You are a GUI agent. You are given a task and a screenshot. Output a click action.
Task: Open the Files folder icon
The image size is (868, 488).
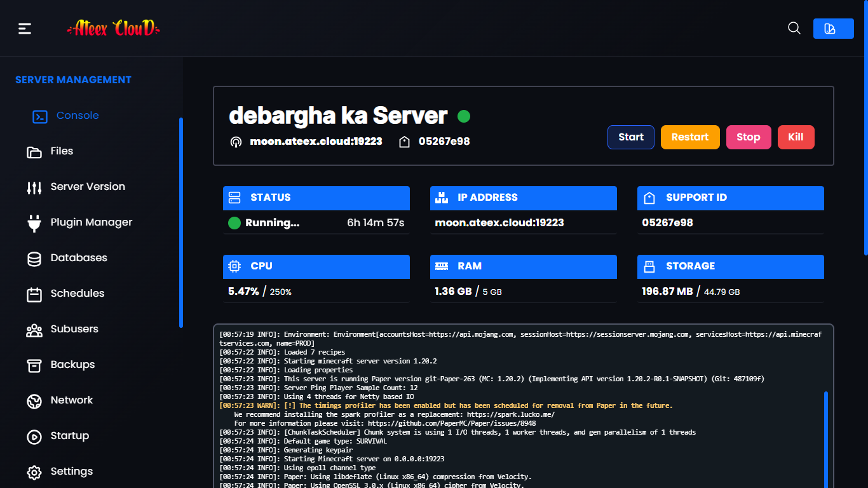(x=34, y=152)
